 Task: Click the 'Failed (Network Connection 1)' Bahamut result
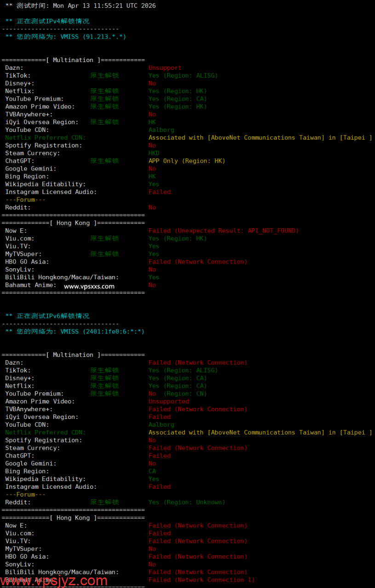click(x=201, y=580)
